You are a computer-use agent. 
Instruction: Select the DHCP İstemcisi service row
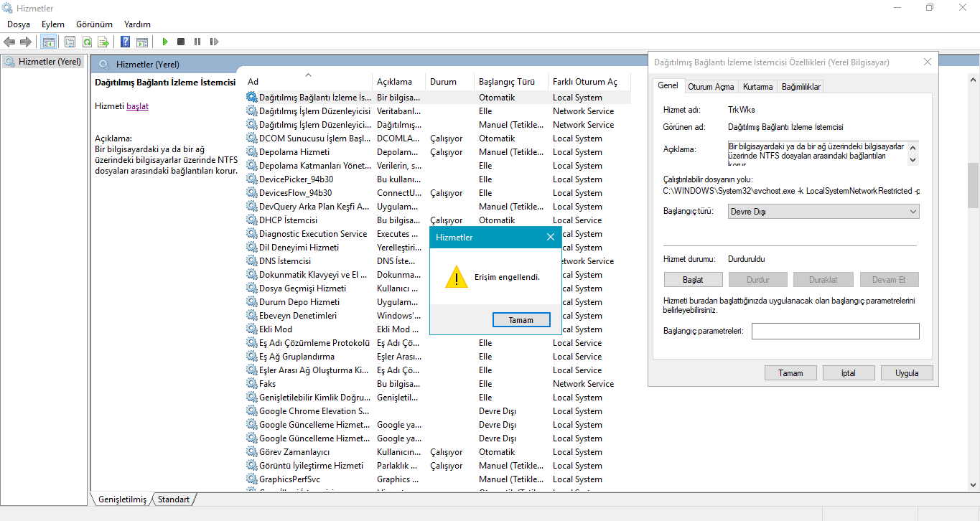(x=288, y=220)
